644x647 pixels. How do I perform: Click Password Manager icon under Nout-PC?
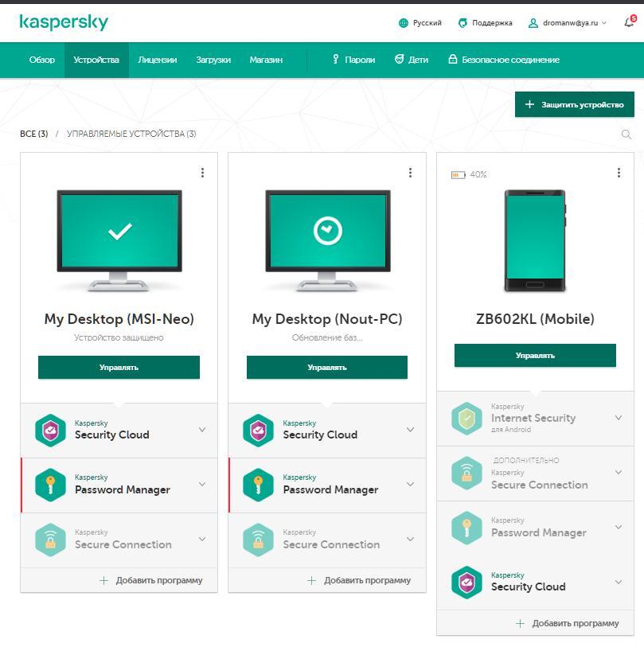(x=258, y=485)
